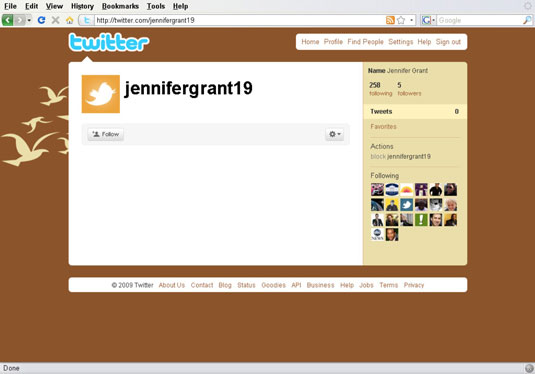Open the browser Help menu
The height and width of the screenshot is (374, 535).
[x=180, y=6]
